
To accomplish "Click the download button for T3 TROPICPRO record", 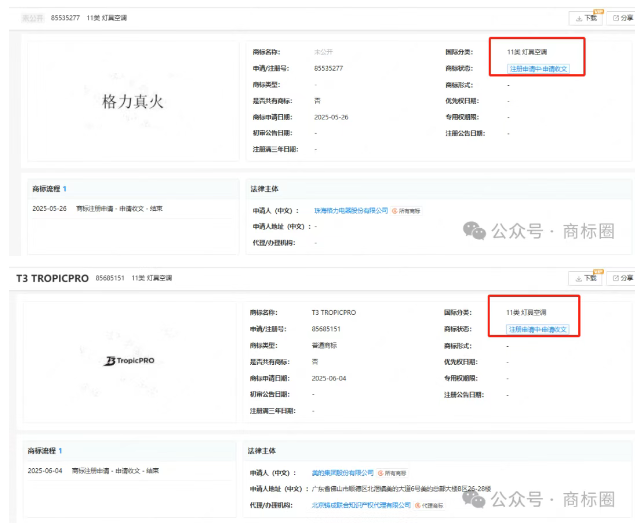I will pyautogui.click(x=585, y=277).
